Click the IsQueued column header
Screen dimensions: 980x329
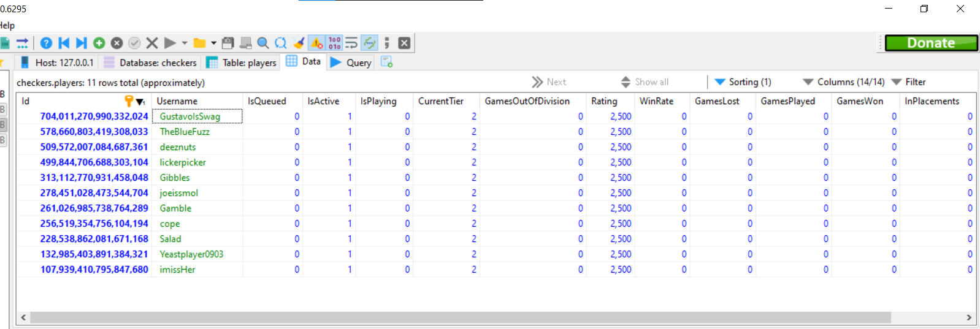click(x=273, y=101)
